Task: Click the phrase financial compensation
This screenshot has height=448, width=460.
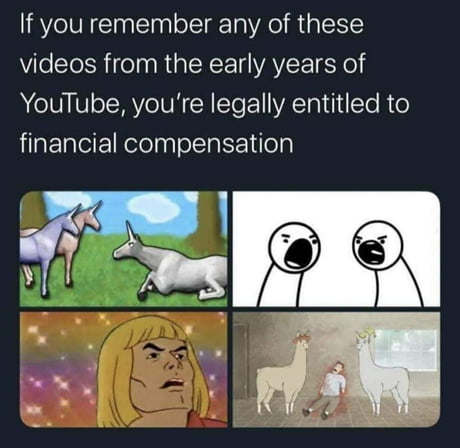Action: pyautogui.click(x=157, y=143)
